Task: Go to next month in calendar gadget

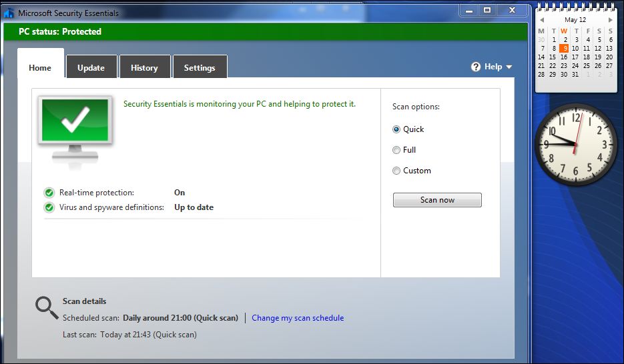Action: [610, 20]
